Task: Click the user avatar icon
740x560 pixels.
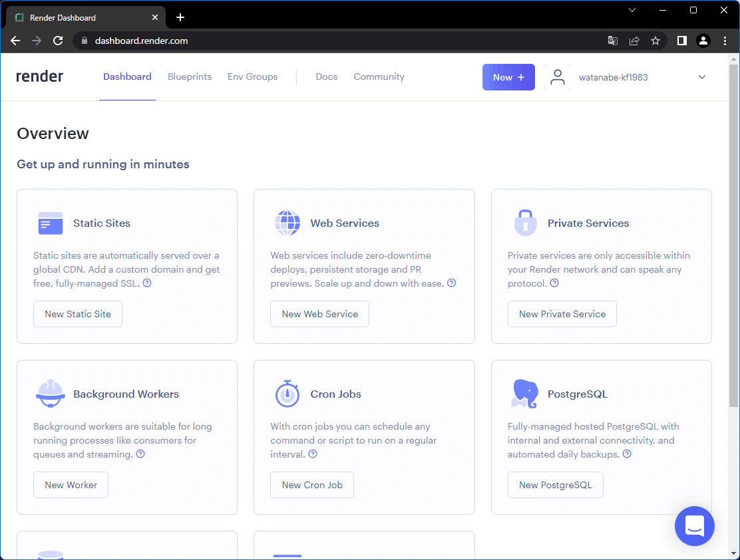Action: [558, 77]
